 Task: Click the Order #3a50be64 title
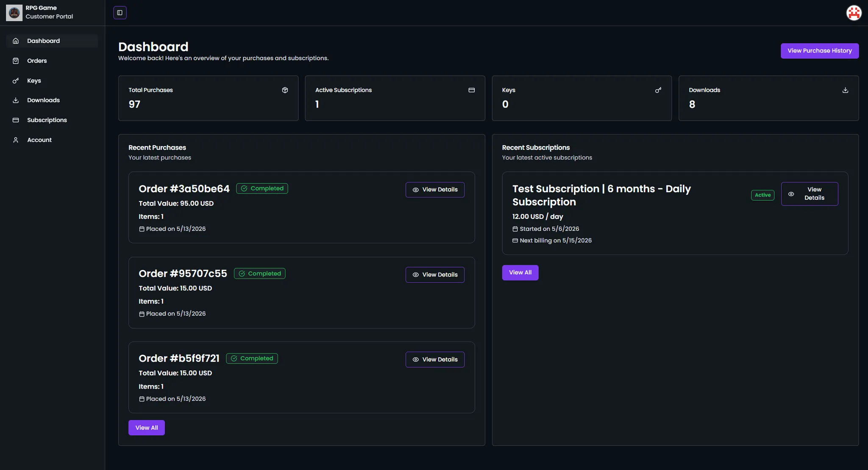point(184,189)
